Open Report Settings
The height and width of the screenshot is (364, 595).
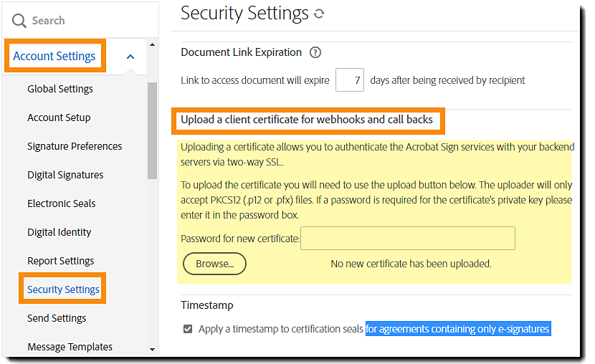(x=61, y=261)
